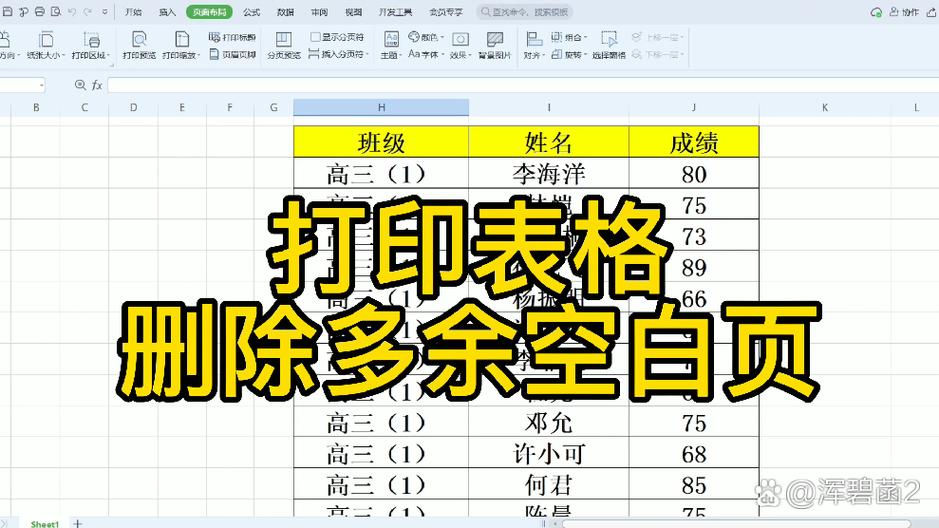Open the Aa 字体 theme fonts dropdown

426,54
